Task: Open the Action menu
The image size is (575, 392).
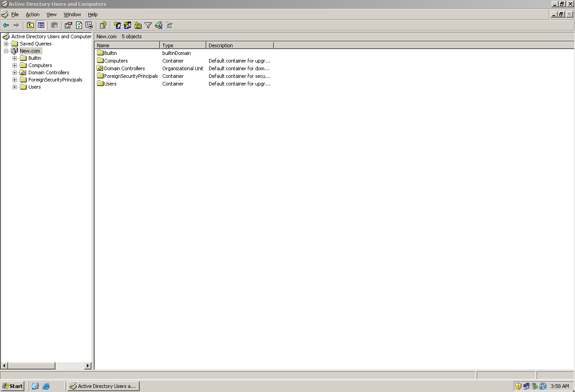Action: click(32, 14)
